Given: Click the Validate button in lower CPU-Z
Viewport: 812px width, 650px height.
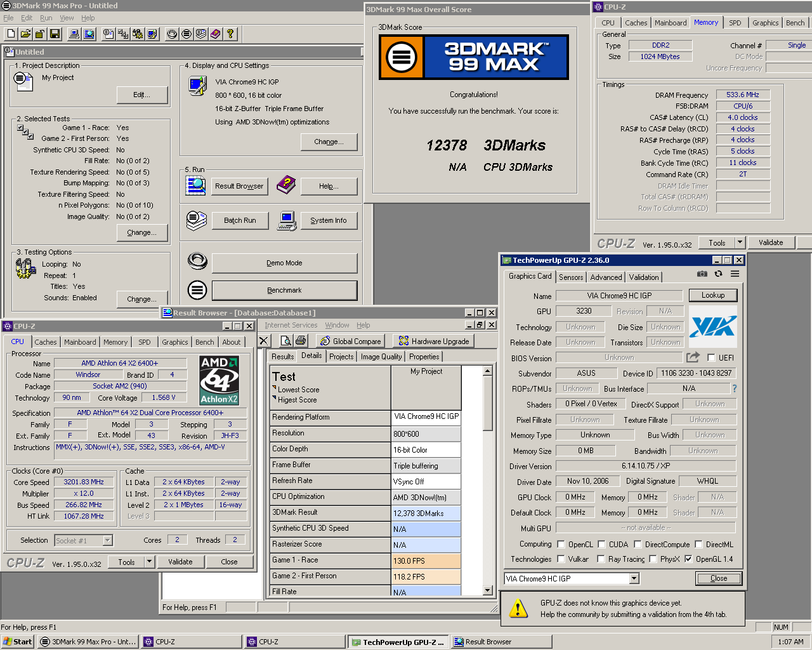Looking at the screenshot, I should tap(180, 562).
